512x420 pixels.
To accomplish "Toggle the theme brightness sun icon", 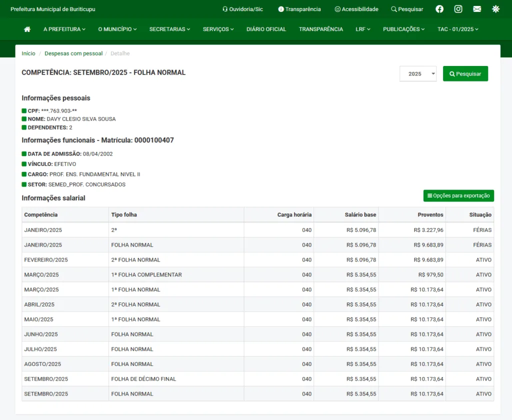I will [495, 9].
